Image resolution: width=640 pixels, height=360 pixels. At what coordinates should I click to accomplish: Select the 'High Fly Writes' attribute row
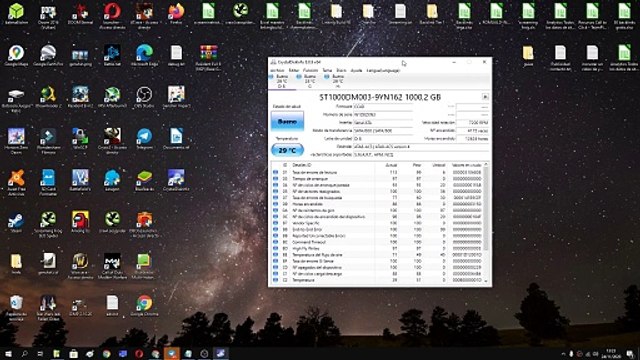click(377, 248)
